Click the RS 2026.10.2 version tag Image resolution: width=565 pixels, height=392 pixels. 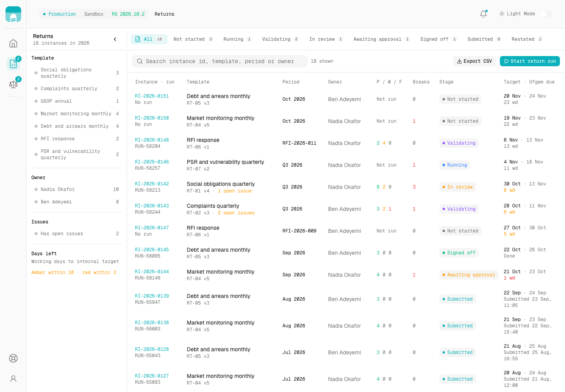coord(128,14)
